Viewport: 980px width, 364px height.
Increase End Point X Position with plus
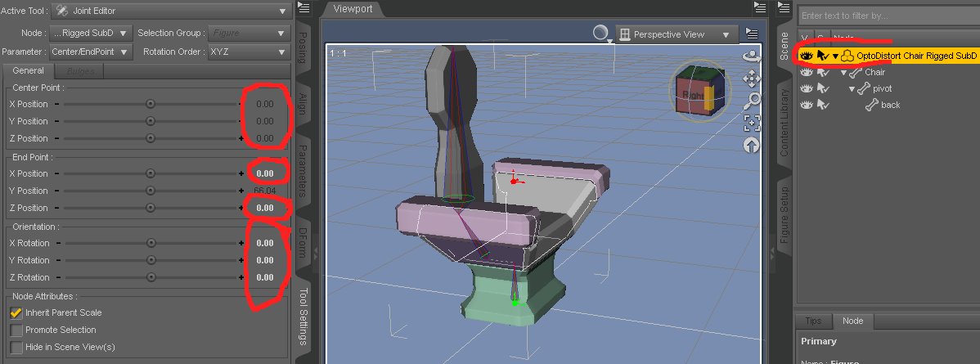click(x=241, y=173)
